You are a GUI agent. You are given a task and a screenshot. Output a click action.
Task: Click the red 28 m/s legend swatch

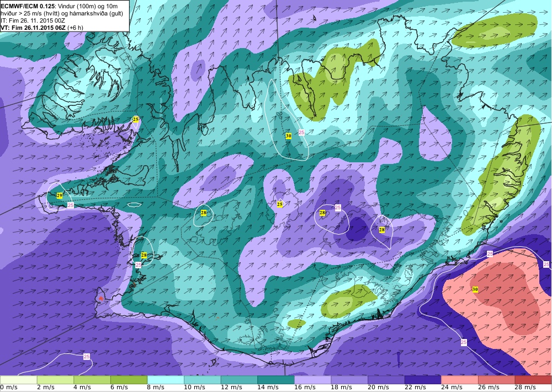point(533,380)
